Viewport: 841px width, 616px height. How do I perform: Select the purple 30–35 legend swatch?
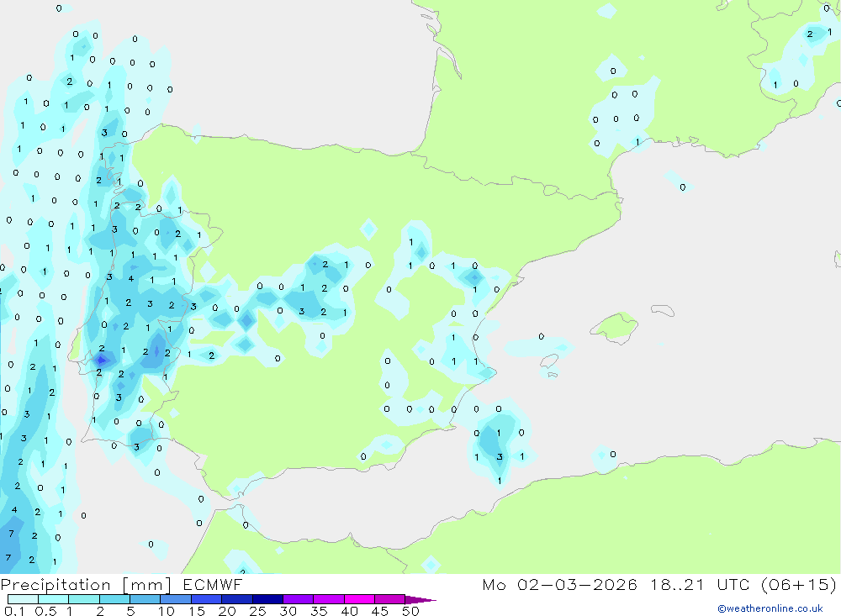[x=298, y=600]
